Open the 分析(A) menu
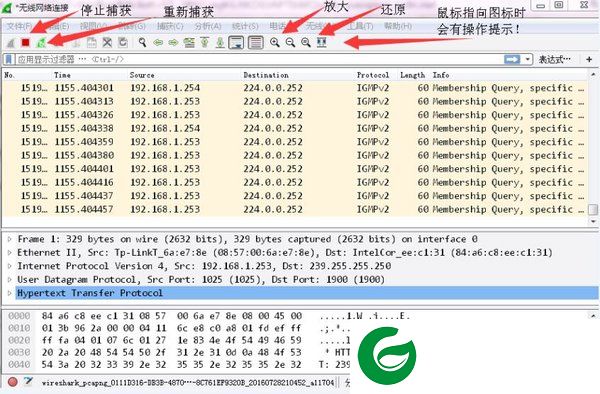This screenshot has height=394, width=600. click(208, 26)
